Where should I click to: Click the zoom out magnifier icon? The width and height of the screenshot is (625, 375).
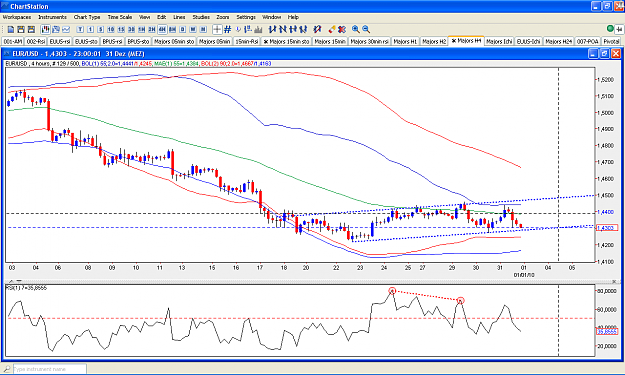click(x=366, y=29)
